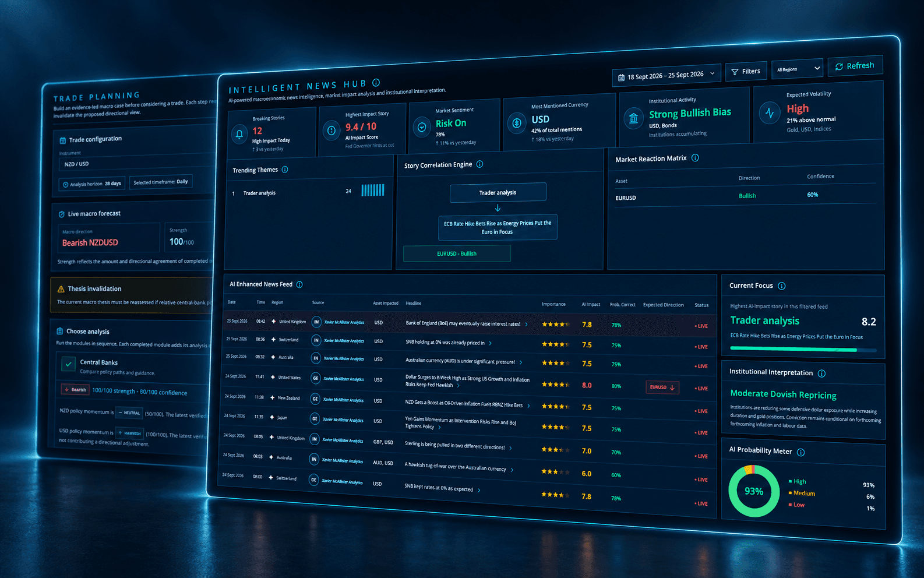
Task: Expand the SNB holding at 0% headline chevron
Action: (x=491, y=343)
